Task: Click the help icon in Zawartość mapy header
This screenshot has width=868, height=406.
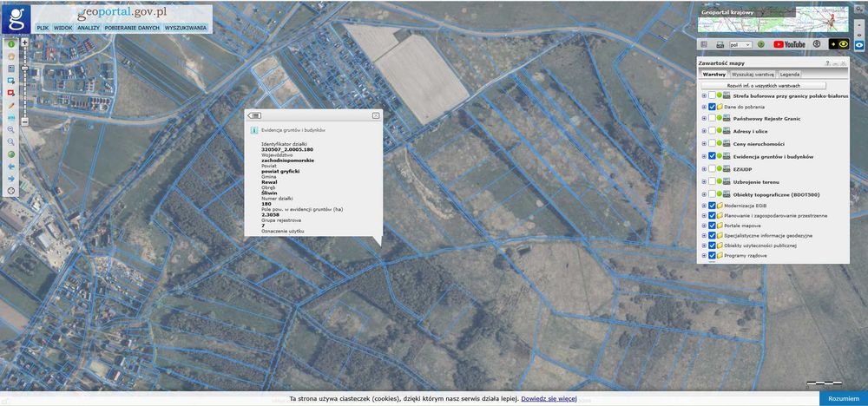Action: (827, 63)
